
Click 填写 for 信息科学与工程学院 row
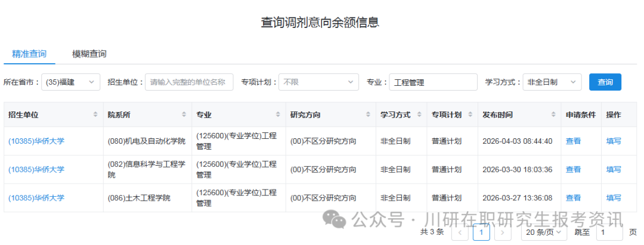(614, 169)
